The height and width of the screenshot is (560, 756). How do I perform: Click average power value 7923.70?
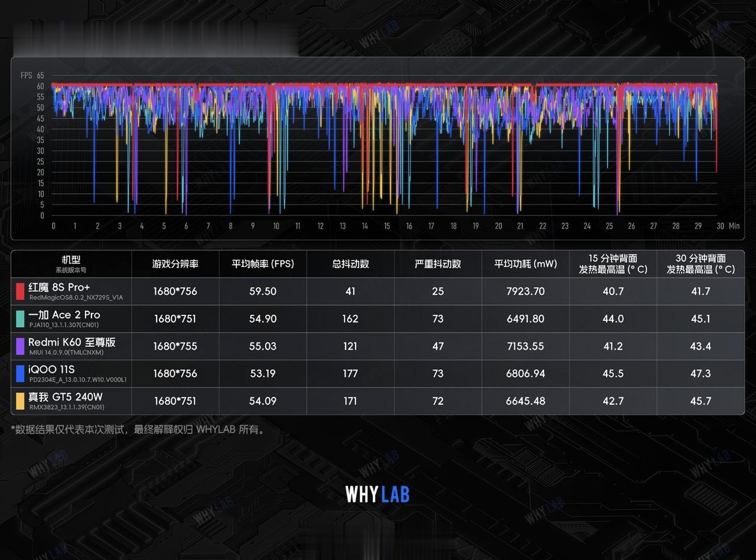pyautogui.click(x=526, y=291)
